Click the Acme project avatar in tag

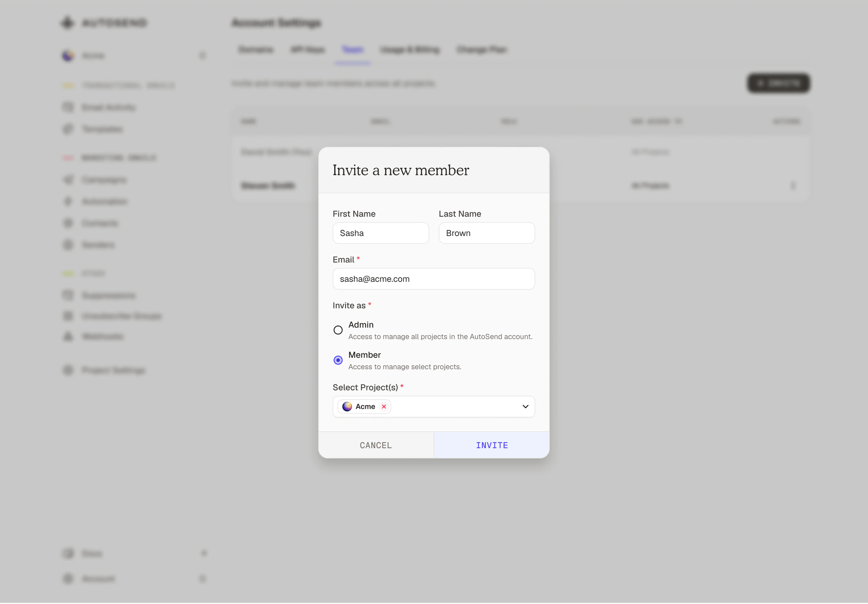[347, 407]
